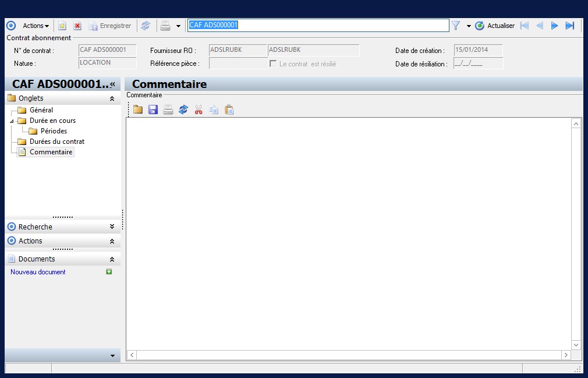Click the print icon in comment toolbar
The height and width of the screenshot is (378, 588).
(168, 109)
